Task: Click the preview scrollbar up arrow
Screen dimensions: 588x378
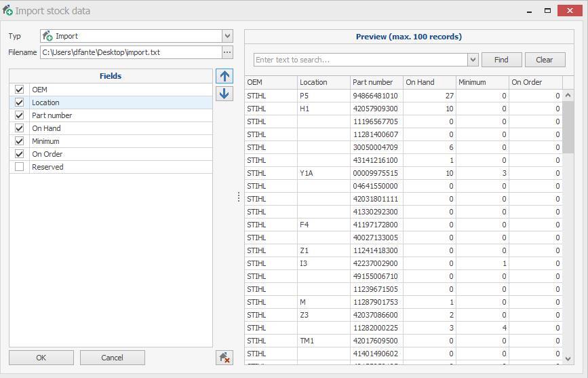Action: pyautogui.click(x=568, y=95)
